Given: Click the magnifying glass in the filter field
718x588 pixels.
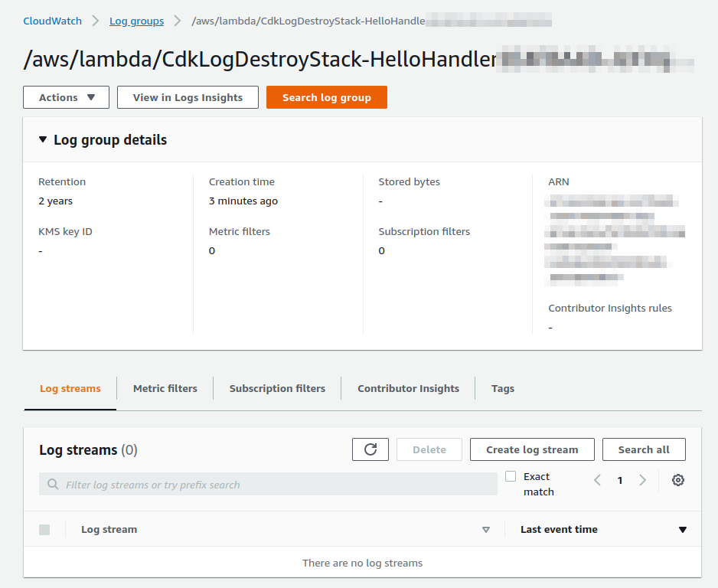Looking at the screenshot, I should [x=52, y=483].
